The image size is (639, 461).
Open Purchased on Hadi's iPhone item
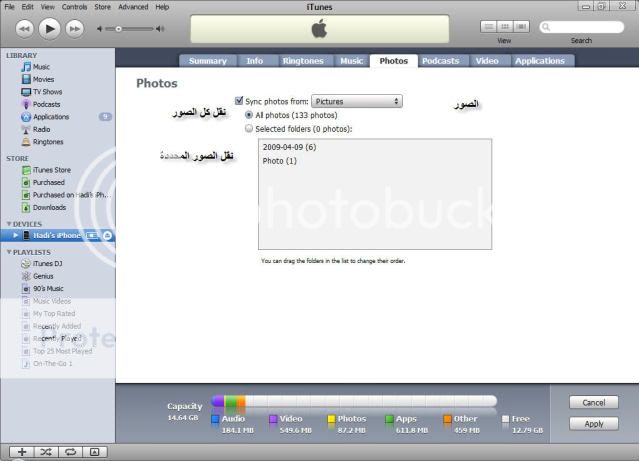(71, 195)
